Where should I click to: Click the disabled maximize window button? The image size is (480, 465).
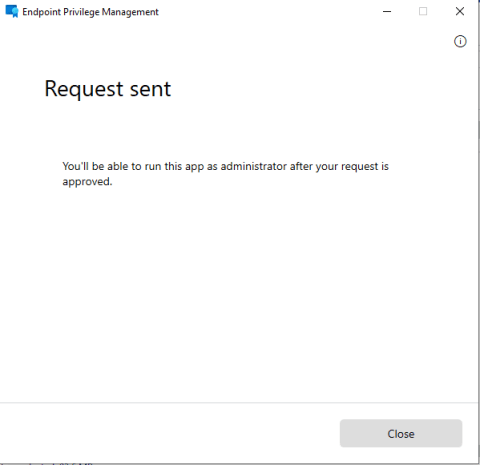(423, 12)
